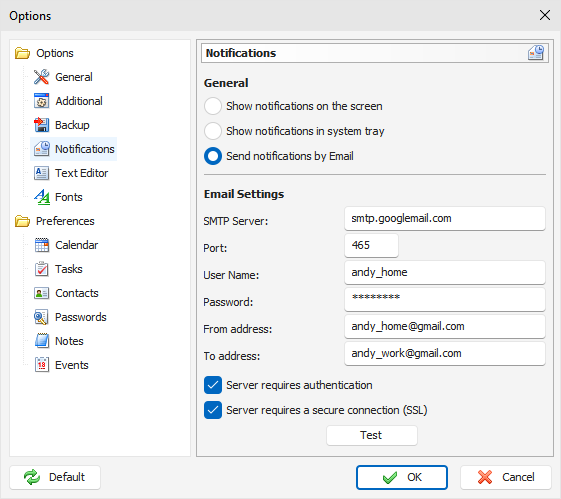
Task: Click the Passwords key icon
Action: (42, 317)
